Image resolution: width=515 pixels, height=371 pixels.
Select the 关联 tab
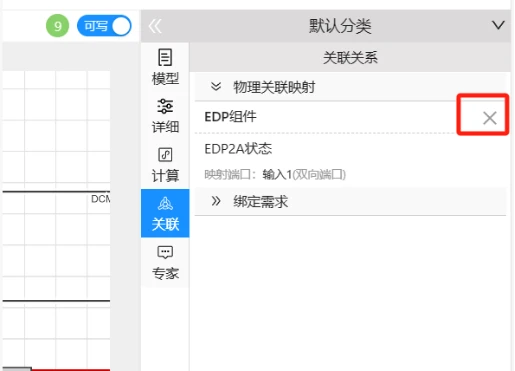click(x=165, y=213)
